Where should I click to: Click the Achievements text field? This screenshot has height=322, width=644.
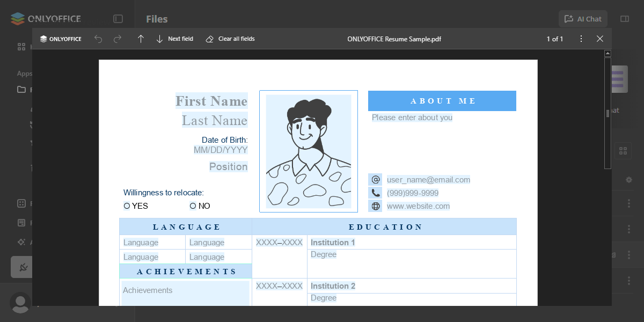(x=185, y=294)
